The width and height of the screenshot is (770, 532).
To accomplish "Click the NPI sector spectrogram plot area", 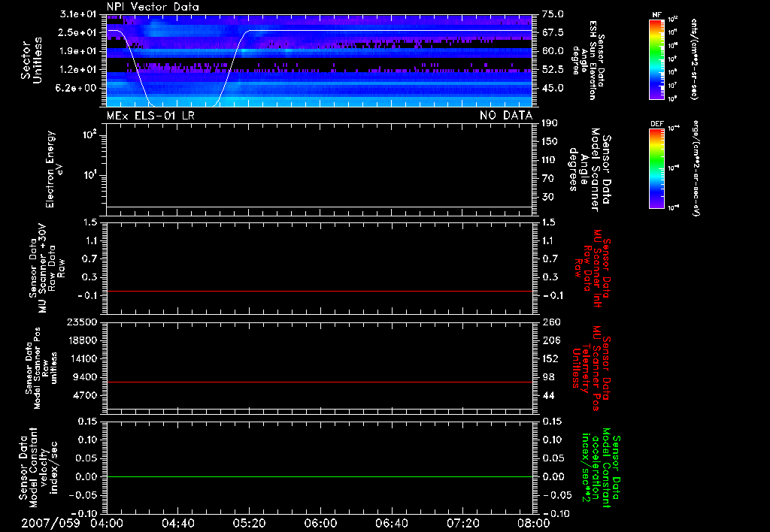I will [319, 61].
